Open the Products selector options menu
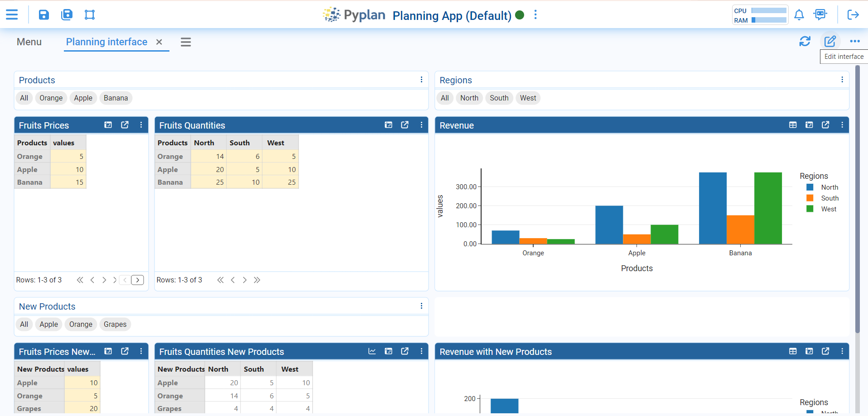 tap(421, 80)
